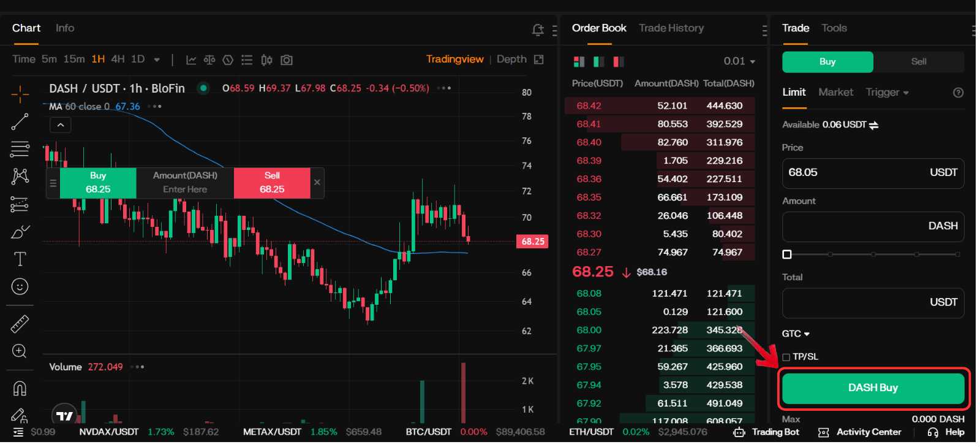The image size is (980, 447).
Task: Select the ruler measure tool
Action: 20,324
